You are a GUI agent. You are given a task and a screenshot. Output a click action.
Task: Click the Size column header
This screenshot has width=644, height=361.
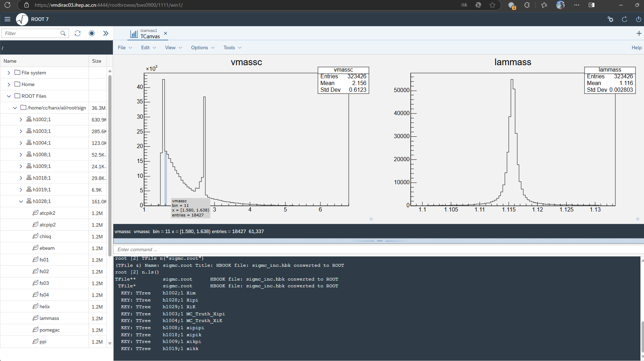click(97, 61)
